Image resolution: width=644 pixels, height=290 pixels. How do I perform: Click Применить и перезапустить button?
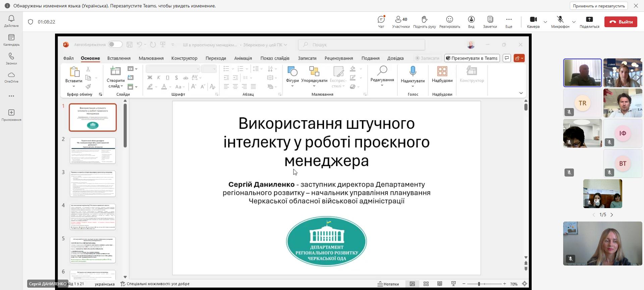pyautogui.click(x=599, y=6)
